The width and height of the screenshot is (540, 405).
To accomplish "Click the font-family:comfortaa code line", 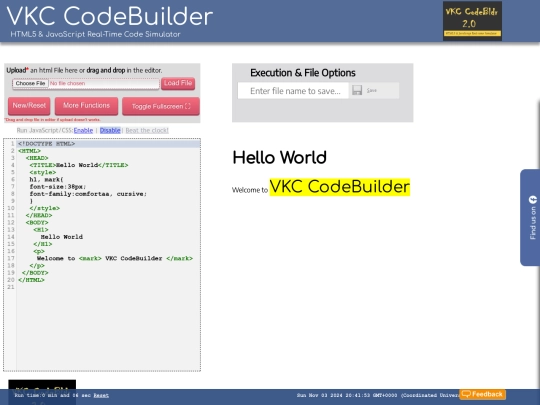I will click(88, 194).
